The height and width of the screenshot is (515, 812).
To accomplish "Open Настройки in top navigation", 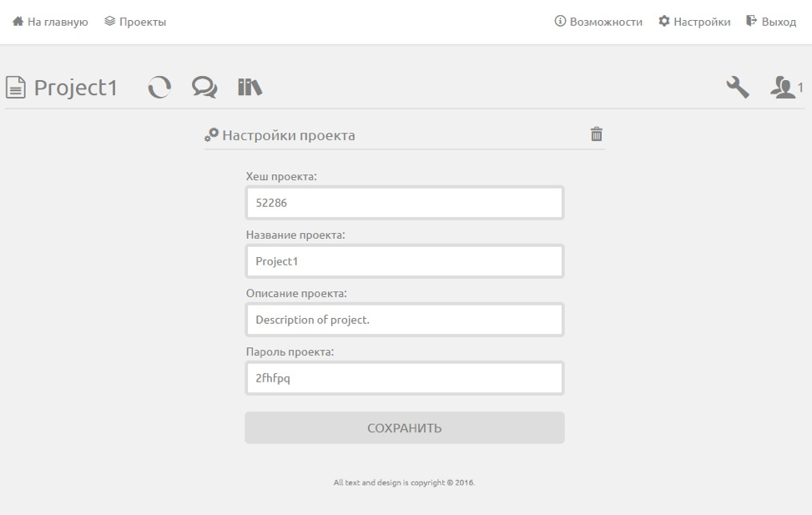I will pos(694,22).
